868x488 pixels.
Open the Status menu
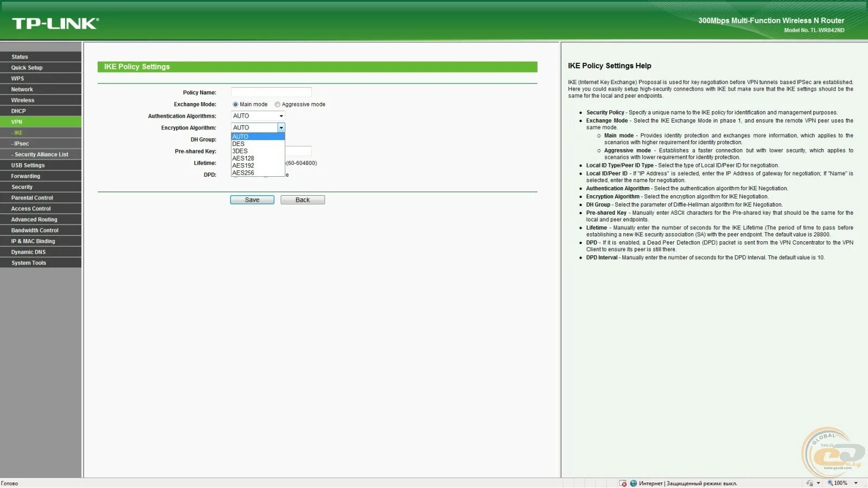tap(41, 57)
